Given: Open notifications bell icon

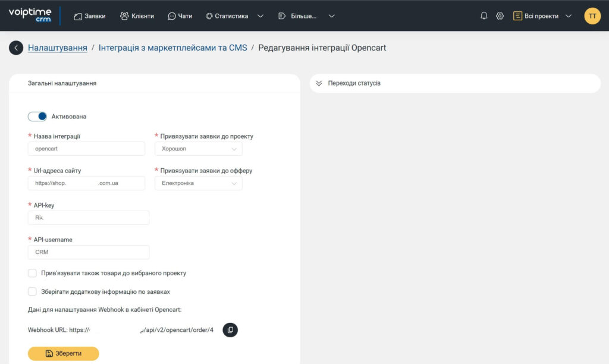Looking at the screenshot, I should (484, 16).
